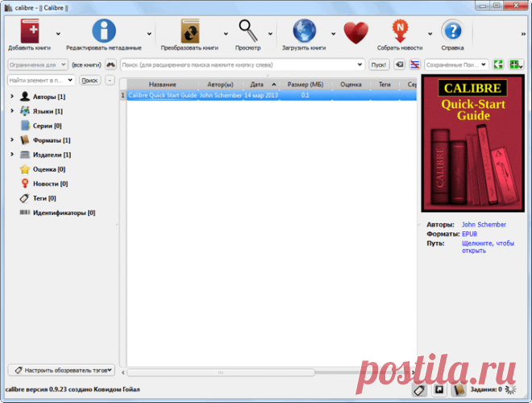Click the Теги tag icon
This screenshot has width=532, height=403.
24,198
